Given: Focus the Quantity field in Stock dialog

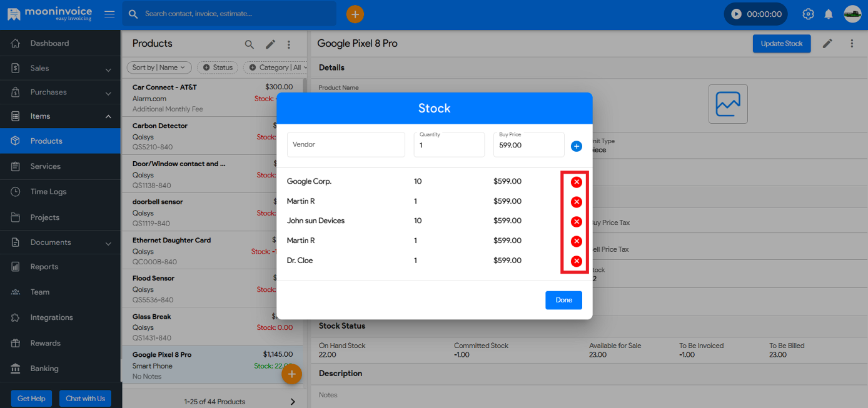Looking at the screenshot, I should tap(449, 144).
